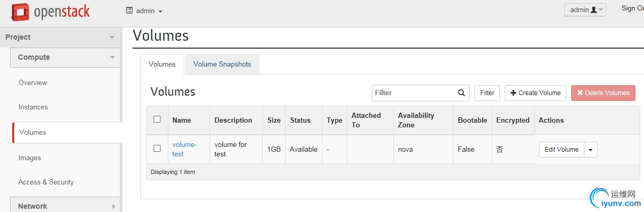Select the Volumes tab
644x212 pixels.
click(x=162, y=64)
